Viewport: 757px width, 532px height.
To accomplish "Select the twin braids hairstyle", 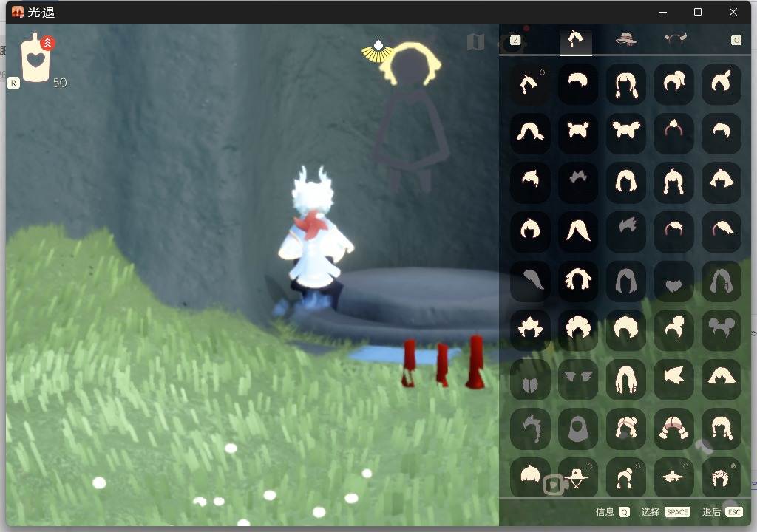I will tap(625, 84).
